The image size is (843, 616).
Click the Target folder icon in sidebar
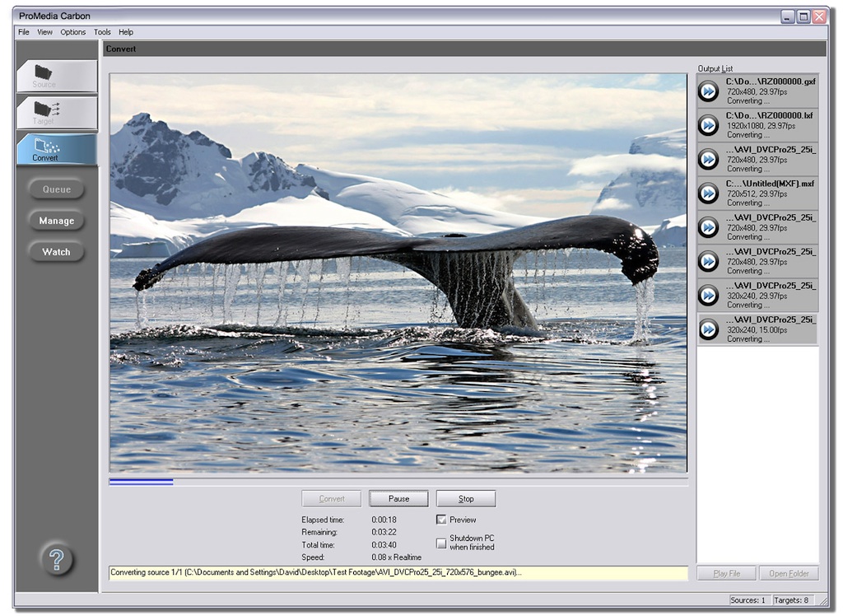[x=45, y=110]
